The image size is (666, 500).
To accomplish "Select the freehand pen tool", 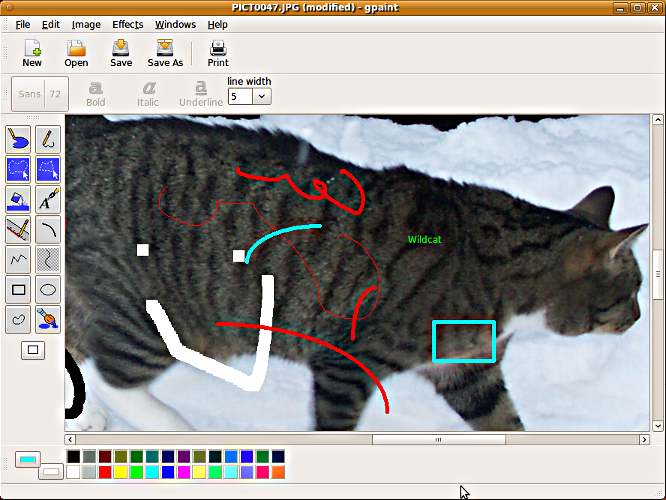I will point(48,139).
